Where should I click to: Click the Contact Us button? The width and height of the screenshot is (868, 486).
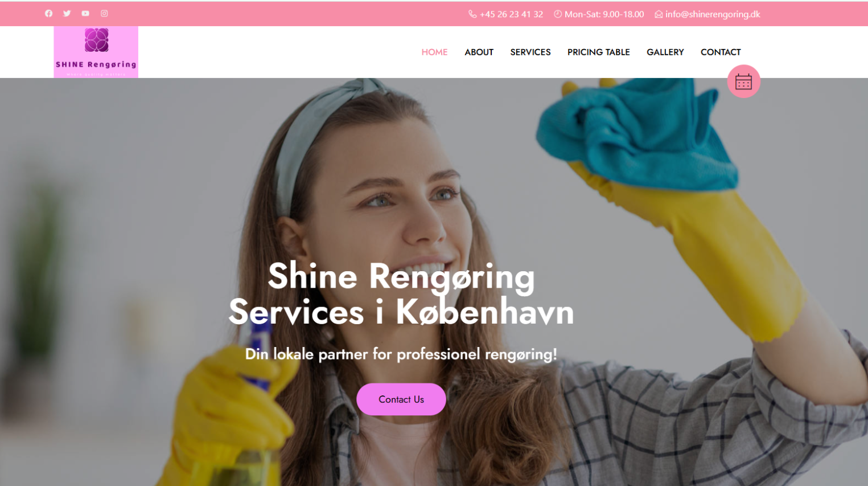pyautogui.click(x=401, y=399)
